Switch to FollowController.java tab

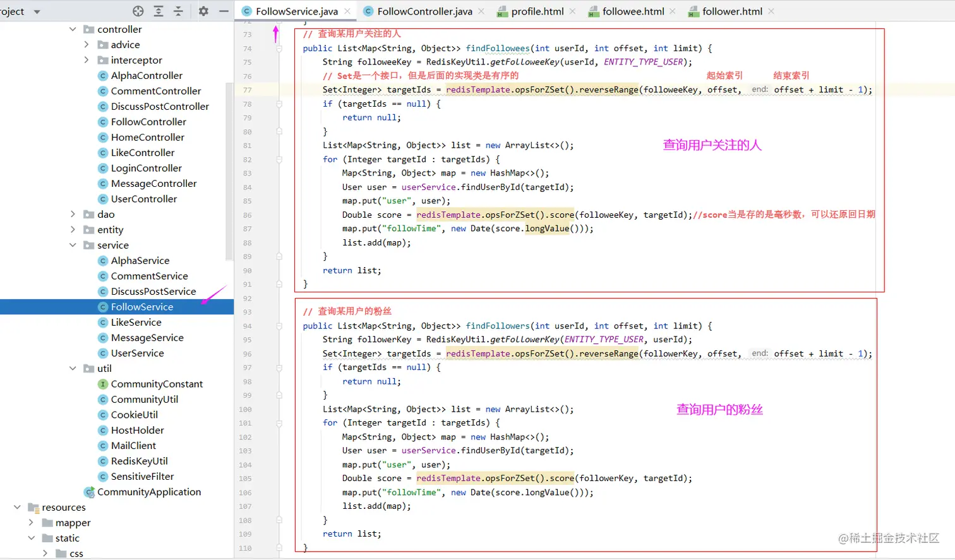tap(424, 11)
